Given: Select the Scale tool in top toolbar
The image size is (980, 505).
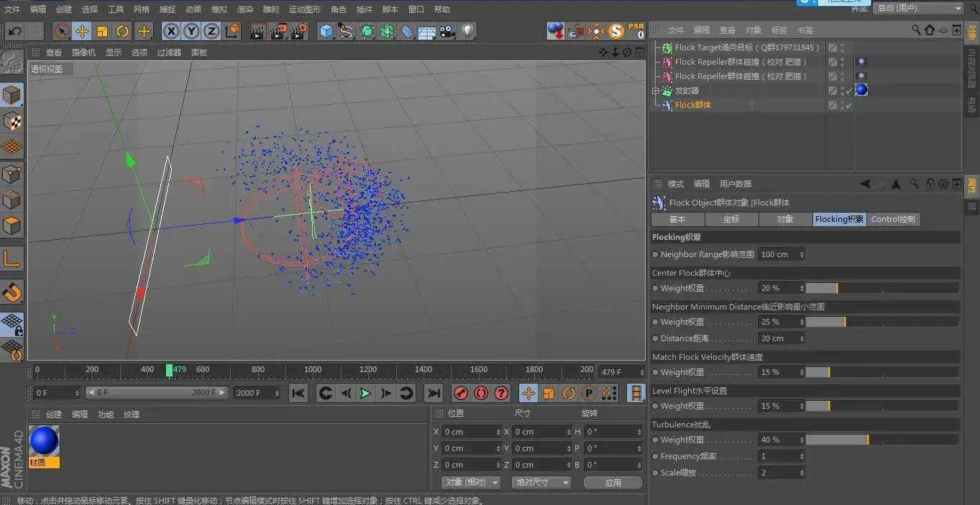Looking at the screenshot, I should (102, 31).
